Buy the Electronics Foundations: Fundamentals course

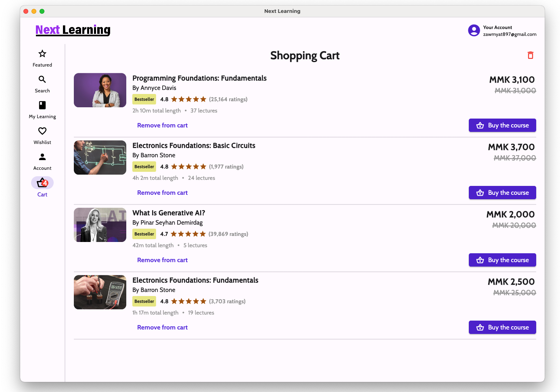[x=502, y=327]
